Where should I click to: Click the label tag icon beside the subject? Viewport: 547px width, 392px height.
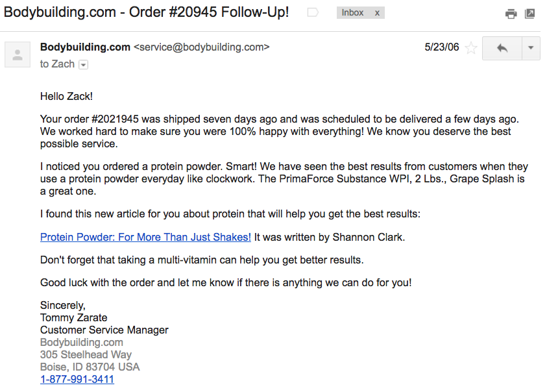[312, 12]
